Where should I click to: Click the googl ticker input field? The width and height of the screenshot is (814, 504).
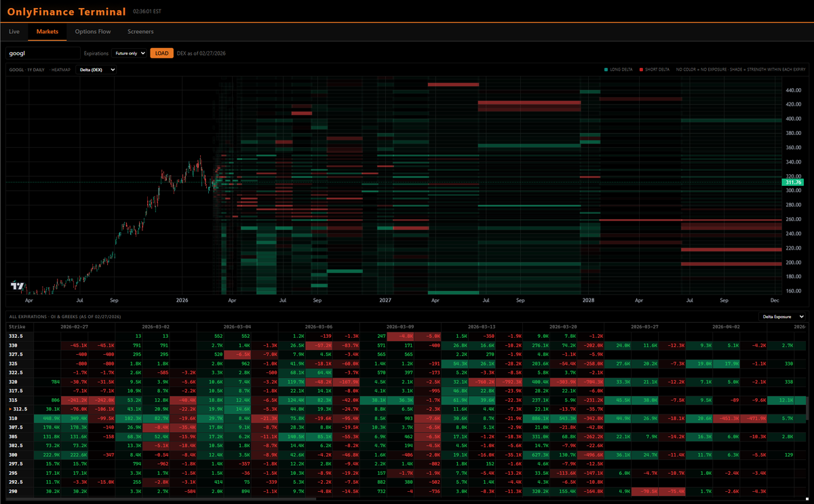tap(43, 53)
